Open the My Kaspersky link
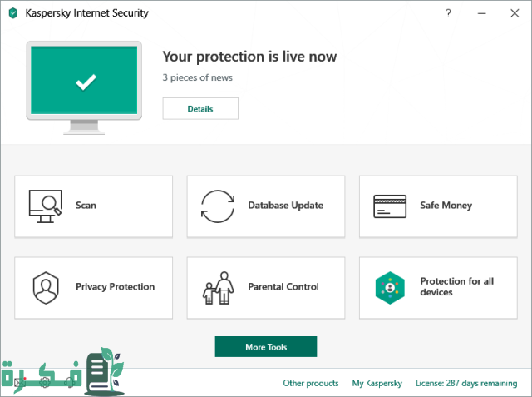The height and width of the screenshot is (397, 532). click(x=377, y=383)
